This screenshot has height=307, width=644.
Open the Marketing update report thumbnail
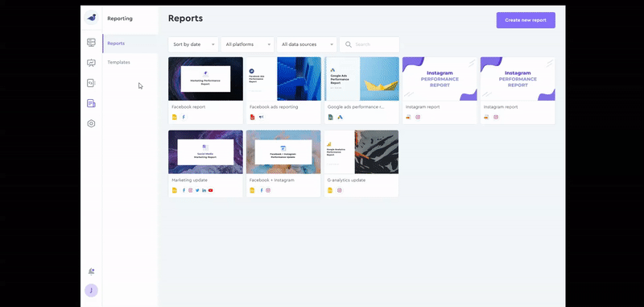pyautogui.click(x=205, y=152)
